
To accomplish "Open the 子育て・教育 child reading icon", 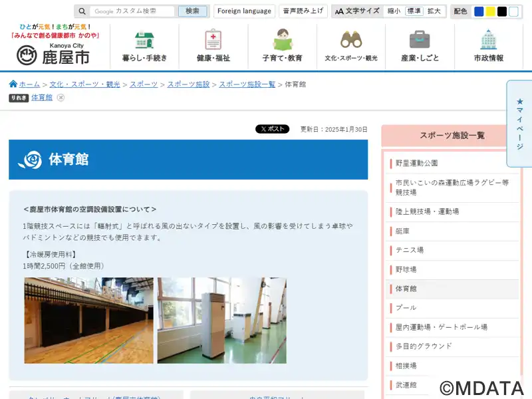I will 282,40.
